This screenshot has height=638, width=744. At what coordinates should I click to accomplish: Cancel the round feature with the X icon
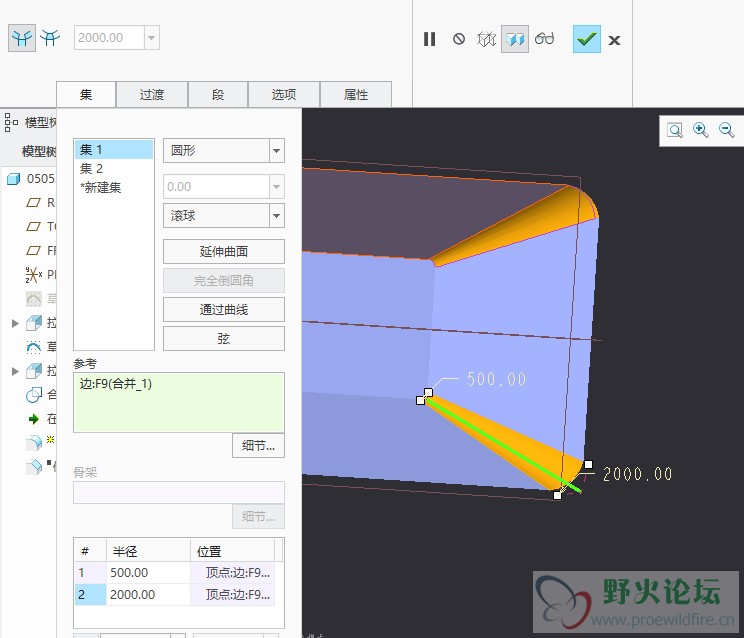pyautogui.click(x=615, y=40)
